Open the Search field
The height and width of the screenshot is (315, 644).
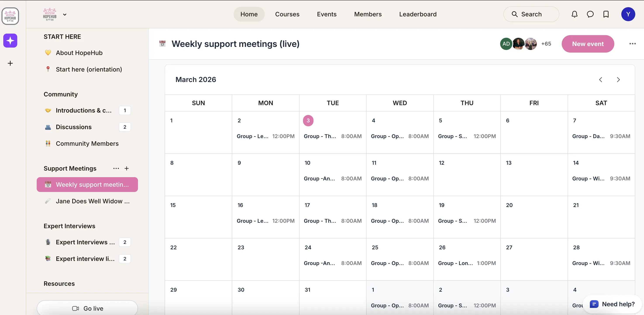tap(531, 14)
